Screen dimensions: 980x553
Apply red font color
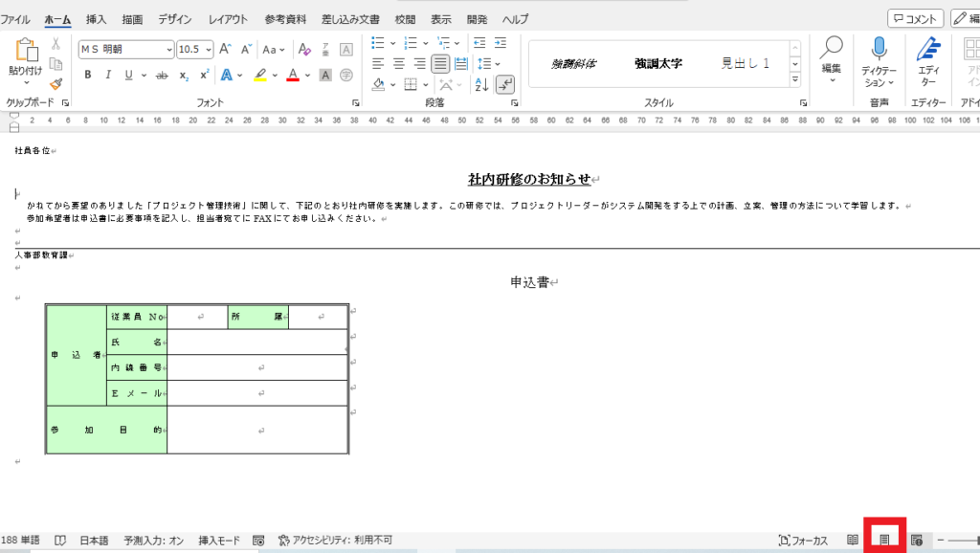coord(293,75)
